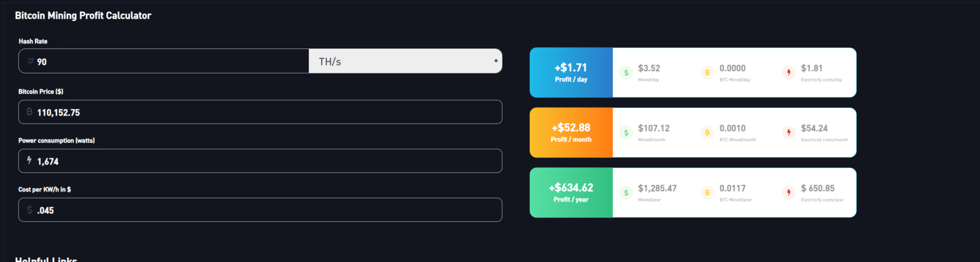
Task: Click the lightning bolt icon in Power consumption field
Action: pyautogui.click(x=29, y=160)
